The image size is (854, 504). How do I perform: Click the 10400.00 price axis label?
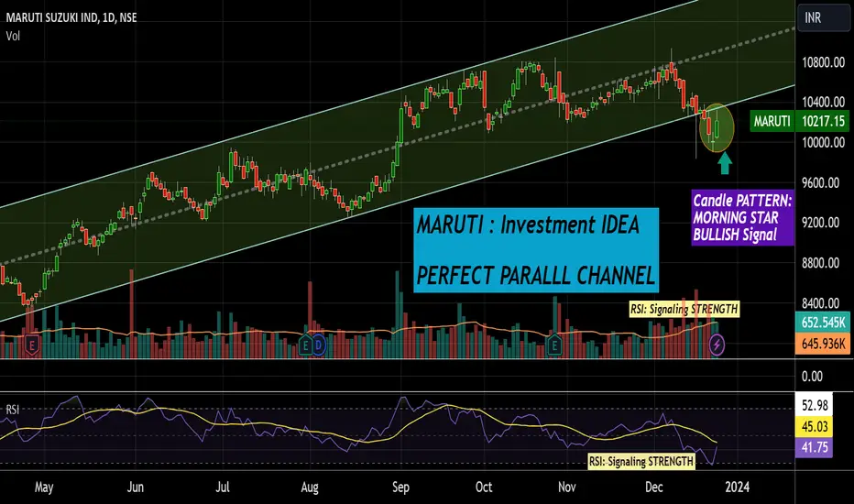coord(823,102)
